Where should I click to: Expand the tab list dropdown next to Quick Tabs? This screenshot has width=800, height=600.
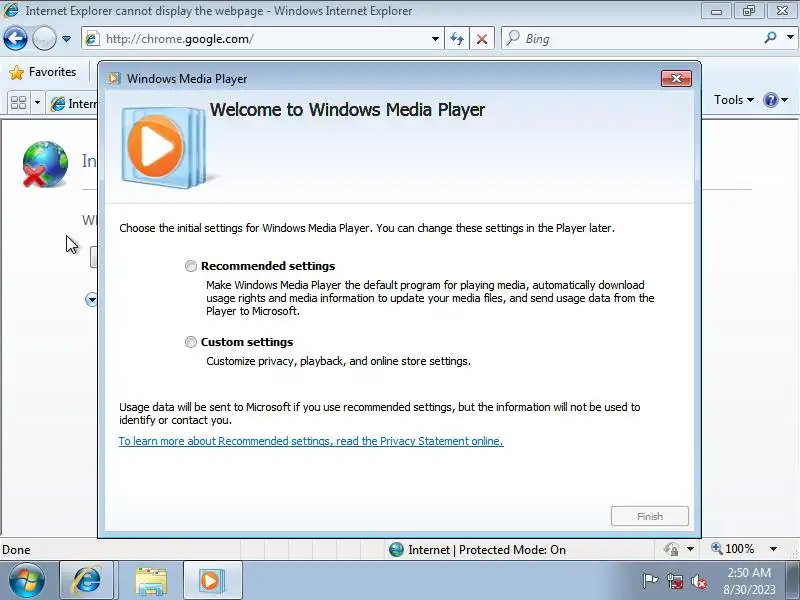click(x=37, y=103)
